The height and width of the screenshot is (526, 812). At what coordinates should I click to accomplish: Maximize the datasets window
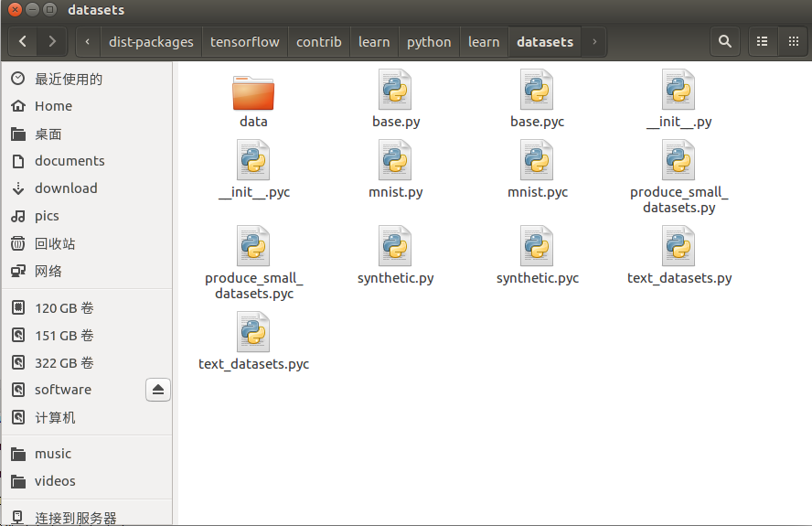click(x=49, y=9)
